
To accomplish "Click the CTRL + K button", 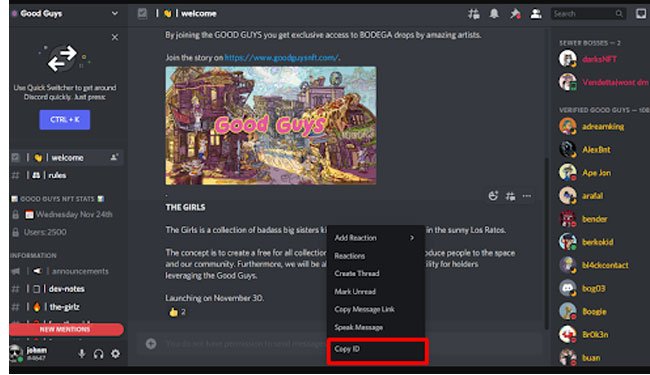I will coord(65,120).
